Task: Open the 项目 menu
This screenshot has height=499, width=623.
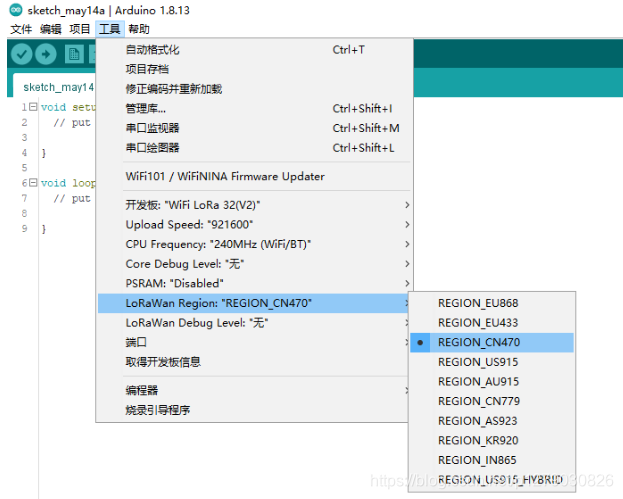Action: point(80,29)
